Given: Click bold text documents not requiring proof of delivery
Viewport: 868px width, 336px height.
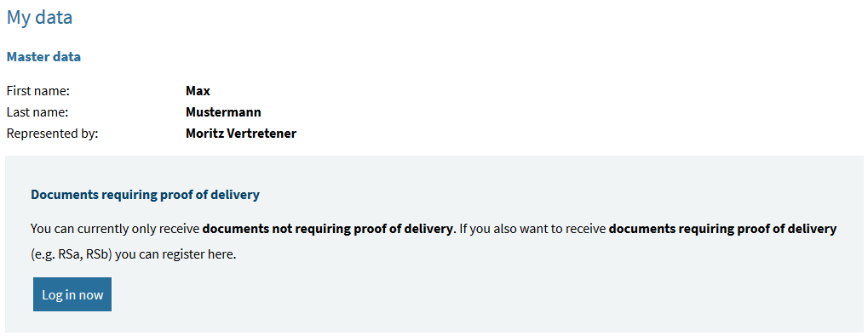Looking at the screenshot, I should pos(328,229).
